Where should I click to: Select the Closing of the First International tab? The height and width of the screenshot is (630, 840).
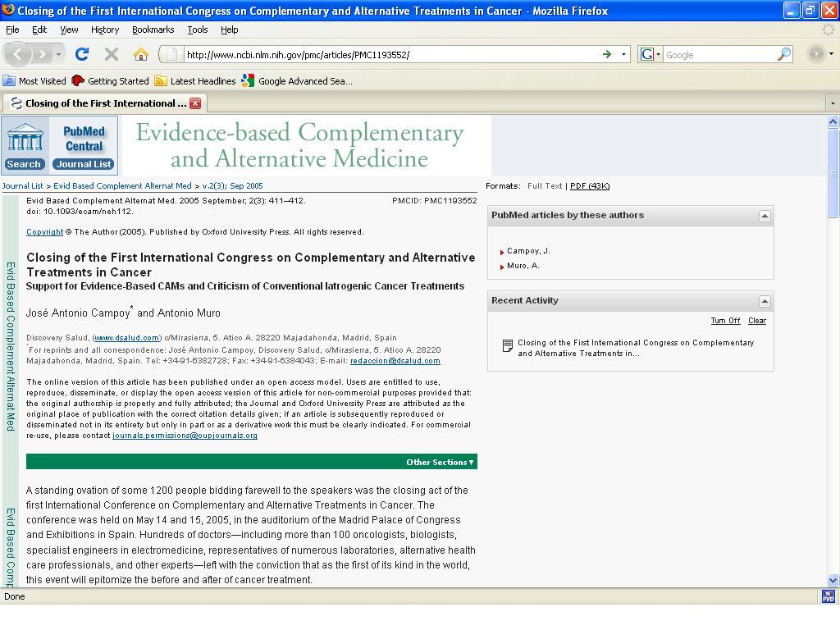click(105, 103)
